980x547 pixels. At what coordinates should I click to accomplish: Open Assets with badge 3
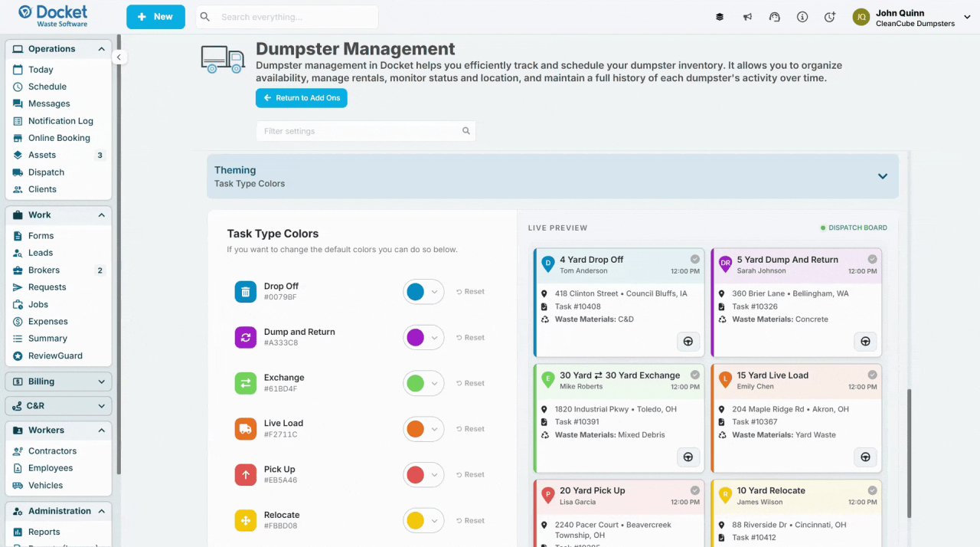click(59, 155)
